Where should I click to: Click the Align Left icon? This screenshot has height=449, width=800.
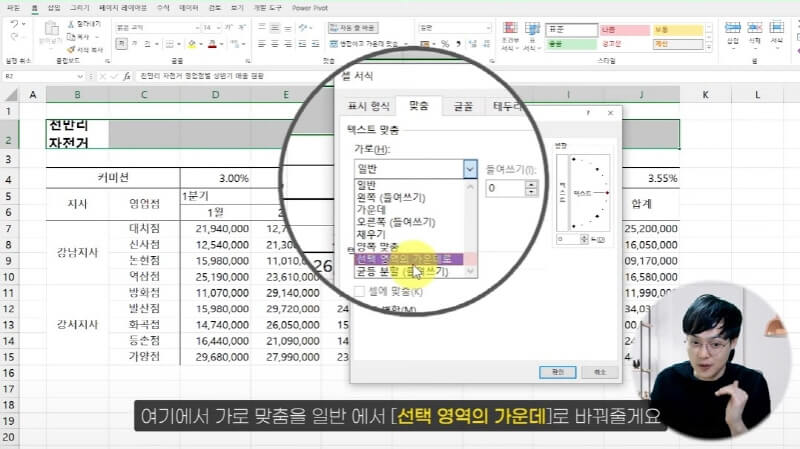[262, 44]
